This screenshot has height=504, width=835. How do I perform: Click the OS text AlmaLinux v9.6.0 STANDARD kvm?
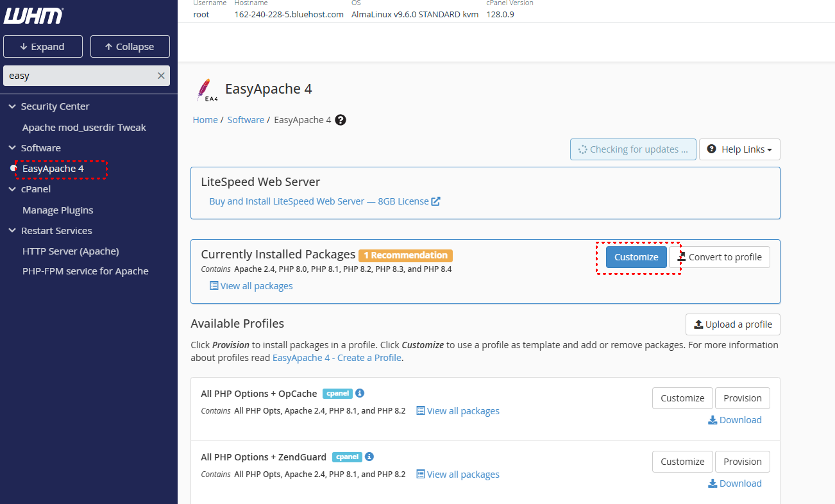[415, 14]
